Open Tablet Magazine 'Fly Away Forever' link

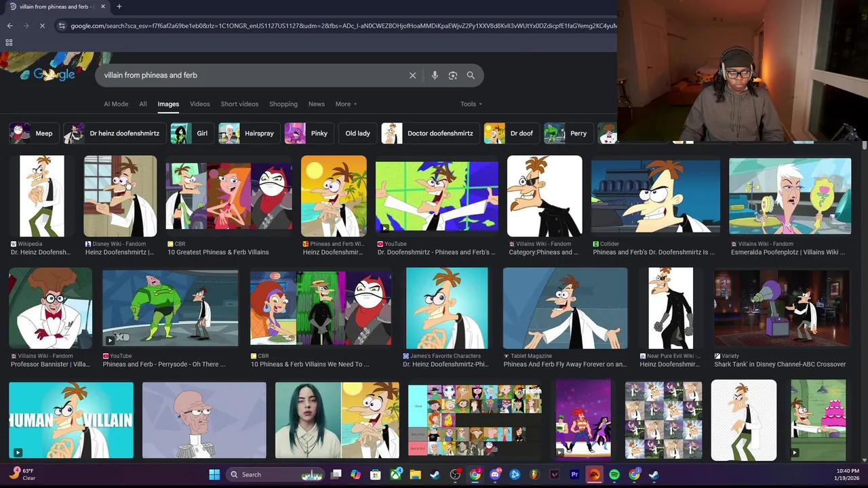[565, 364]
